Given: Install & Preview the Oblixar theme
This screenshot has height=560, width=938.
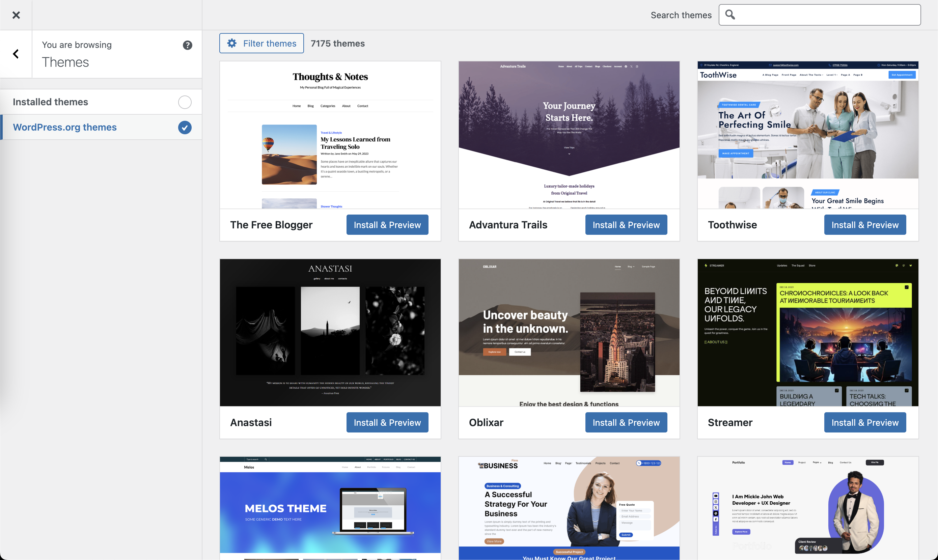Looking at the screenshot, I should tap(626, 423).
